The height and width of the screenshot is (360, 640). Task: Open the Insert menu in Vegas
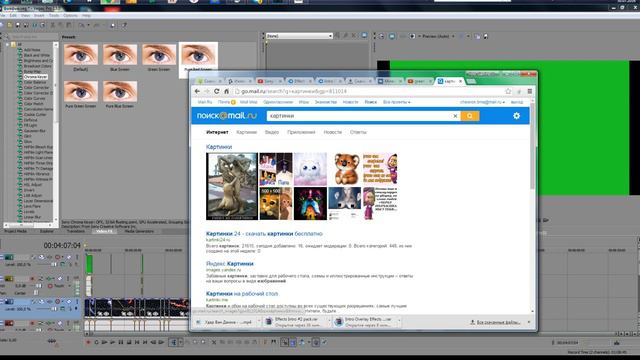[39, 16]
